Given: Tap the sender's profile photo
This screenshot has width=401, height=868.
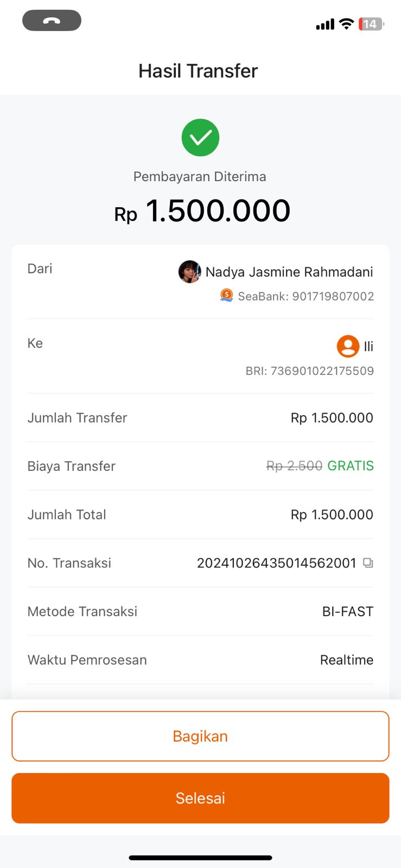Looking at the screenshot, I should pyautogui.click(x=189, y=271).
